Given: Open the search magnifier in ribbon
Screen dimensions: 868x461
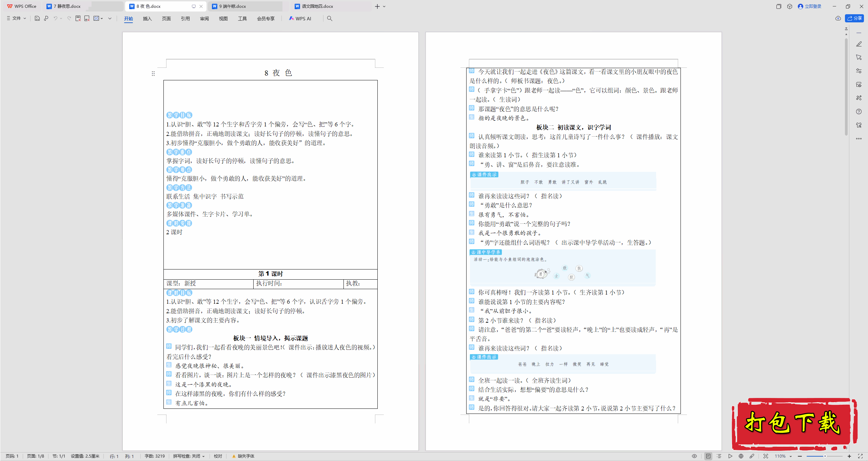Looking at the screenshot, I should click(330, 19).
